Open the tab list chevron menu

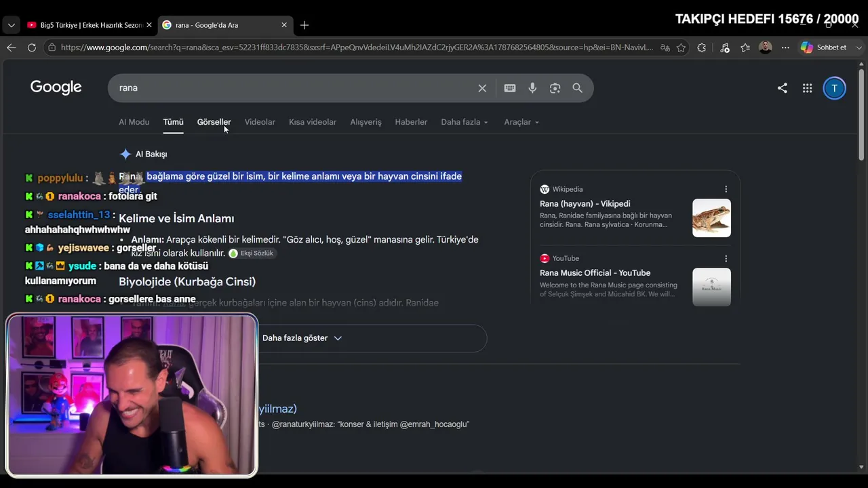(12, 25)
